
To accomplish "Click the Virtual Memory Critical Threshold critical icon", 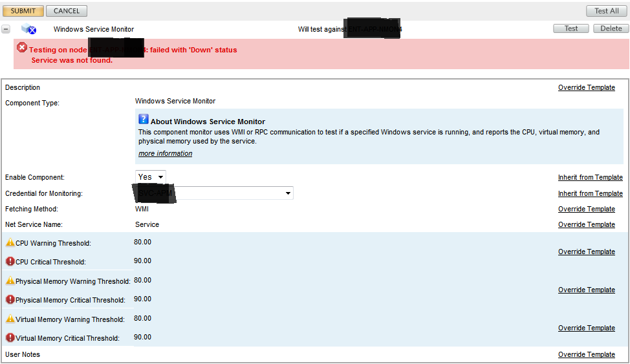I will (10, 338).
